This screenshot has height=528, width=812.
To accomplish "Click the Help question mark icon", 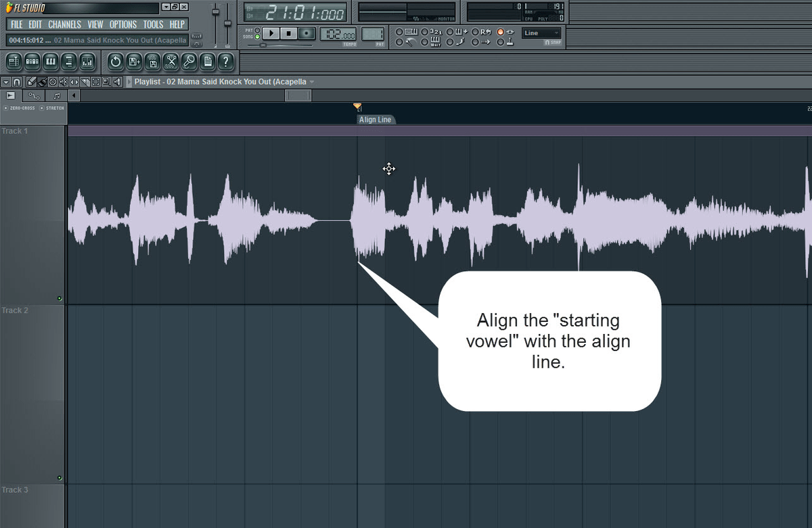I will click(225, 62).
